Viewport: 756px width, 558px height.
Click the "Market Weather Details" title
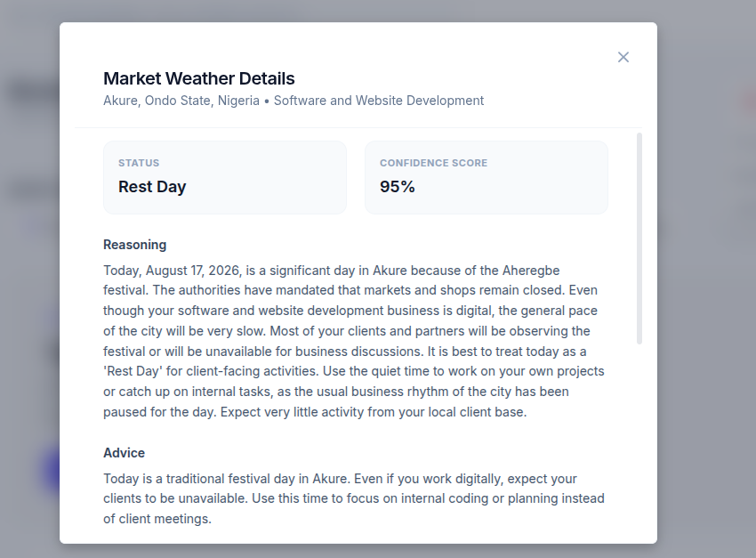pyautogui.click(x=198, y=78)
